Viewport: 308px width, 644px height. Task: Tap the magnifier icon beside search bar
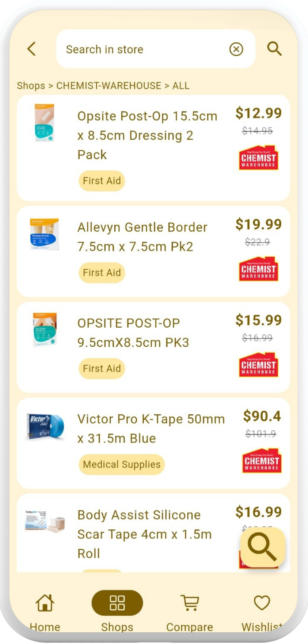(x=274, y=49)
